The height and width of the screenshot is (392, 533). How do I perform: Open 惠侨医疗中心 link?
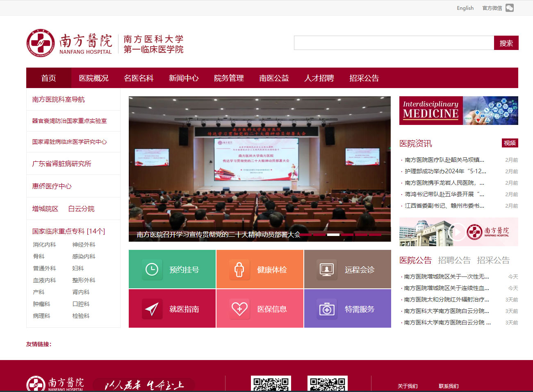(x=52, y=186)
